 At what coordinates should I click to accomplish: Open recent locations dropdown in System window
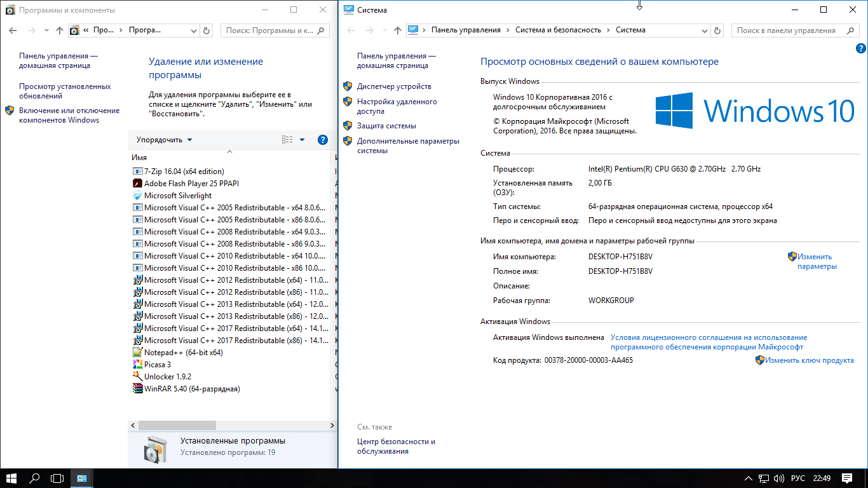pos(384,30)
